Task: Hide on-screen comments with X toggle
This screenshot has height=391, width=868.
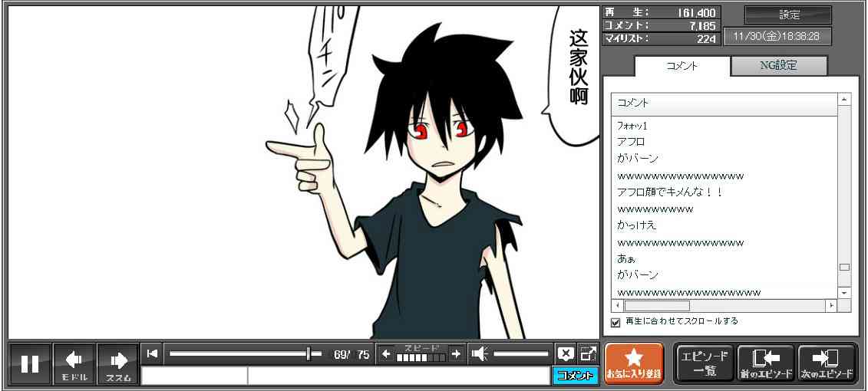Action: pyautogui.click(x=566, y=353)
